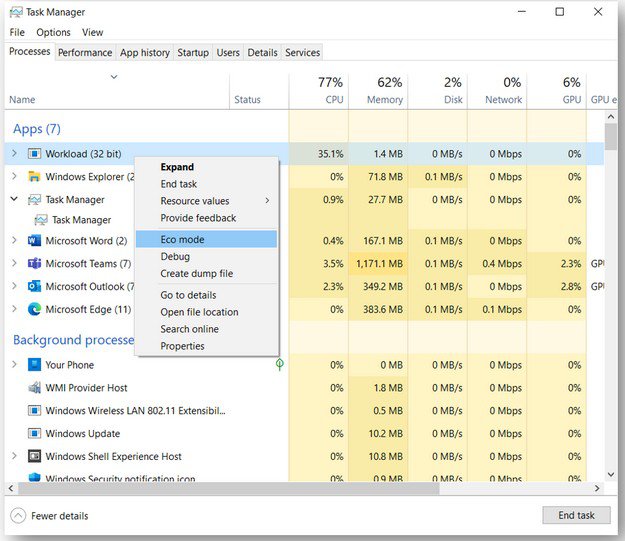Click the Microsoft Word app icon
Viewport: 625px width, 541px height.
point(34,241)
